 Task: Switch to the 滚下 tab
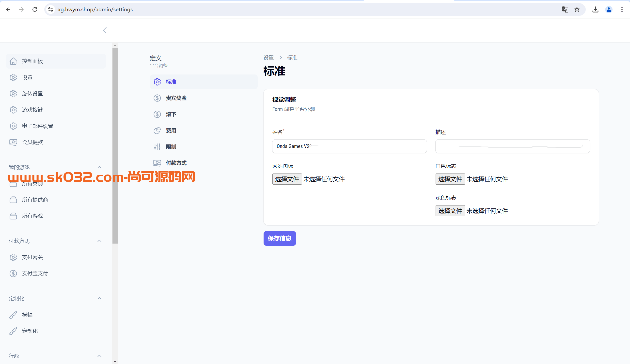click(204, 114)
